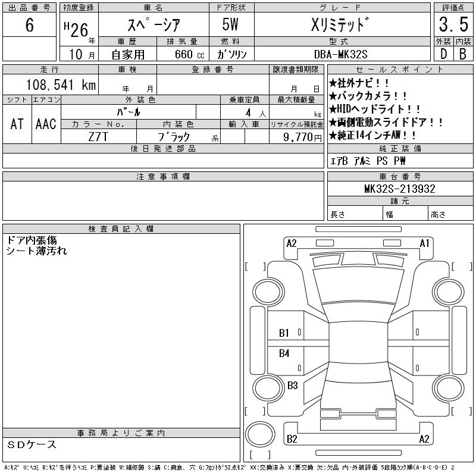476x476 pixels.
Task: Click inspector note ドア内張傷
Action: tap(32, 240)
